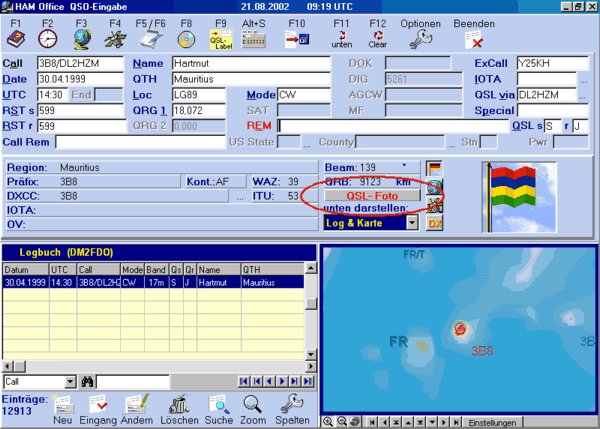Image resolution: width=600 pixels, height=429 pixels.
Task: Click the Mauritius flag thumbnail
Action: [518, 197]
